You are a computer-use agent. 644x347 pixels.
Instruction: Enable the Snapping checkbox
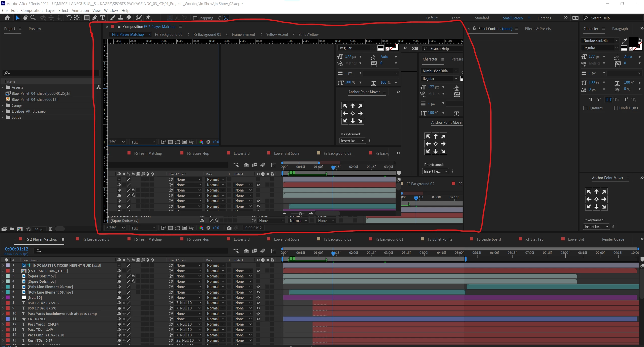[195, 18]
